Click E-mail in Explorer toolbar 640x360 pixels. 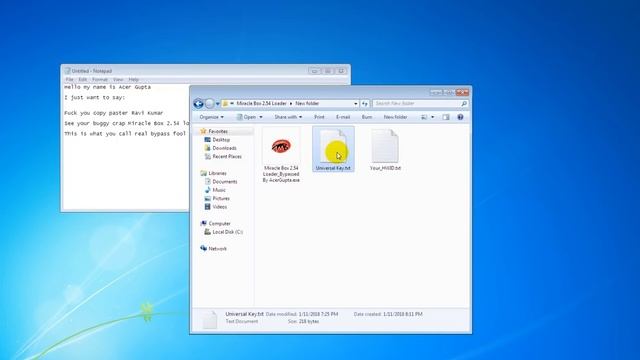[343, 117]
